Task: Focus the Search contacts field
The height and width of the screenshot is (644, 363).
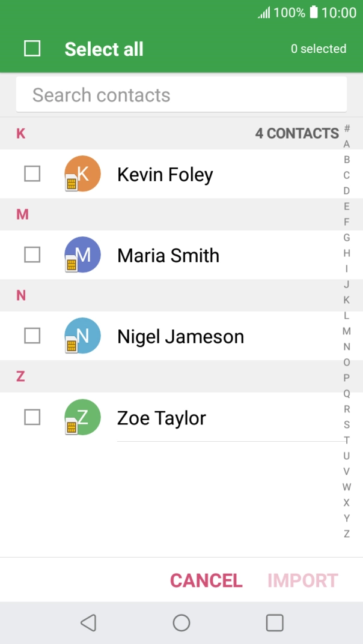Action: click(x=181, y=95)
